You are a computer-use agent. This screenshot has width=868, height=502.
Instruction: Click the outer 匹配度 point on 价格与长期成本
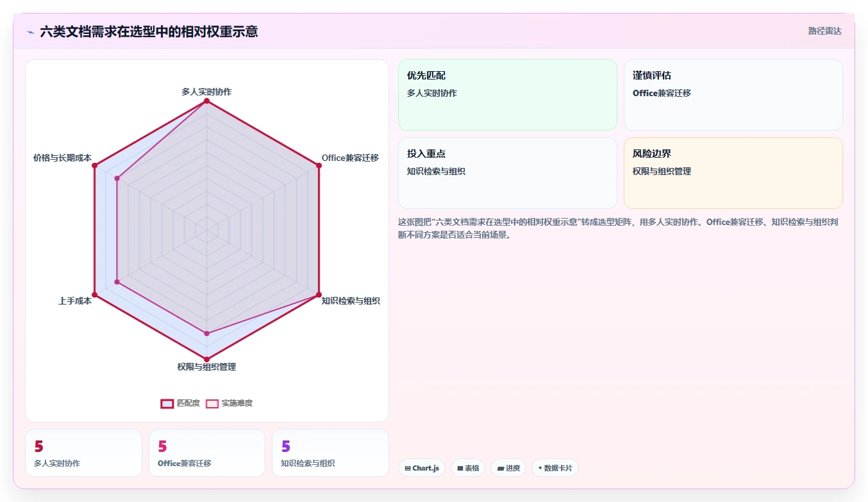click(94, 166)
